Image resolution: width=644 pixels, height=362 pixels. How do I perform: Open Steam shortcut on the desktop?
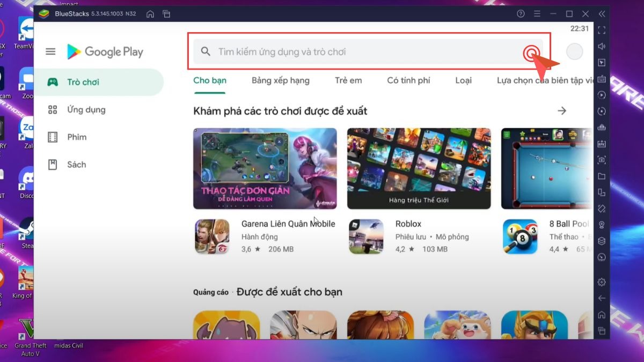(27, 233)
